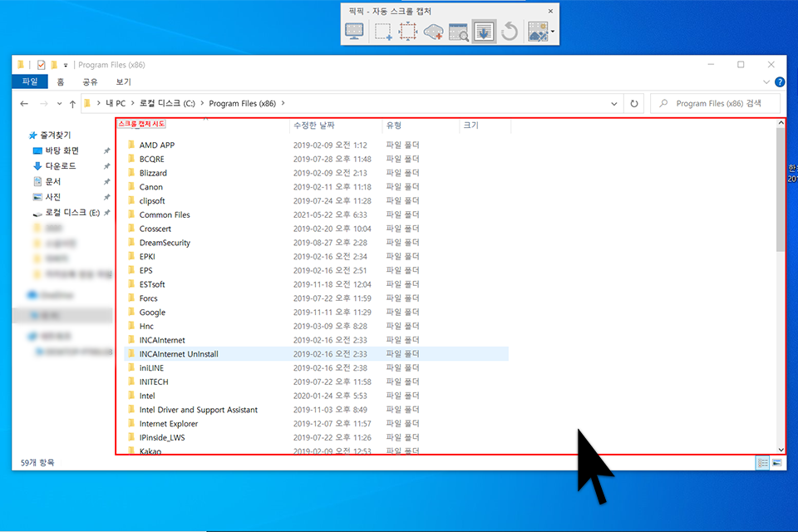The image size is (798, 532).
Task: Click scrollbar down arrow in file list
Action: pyautogui.click(x=781, y=450)
